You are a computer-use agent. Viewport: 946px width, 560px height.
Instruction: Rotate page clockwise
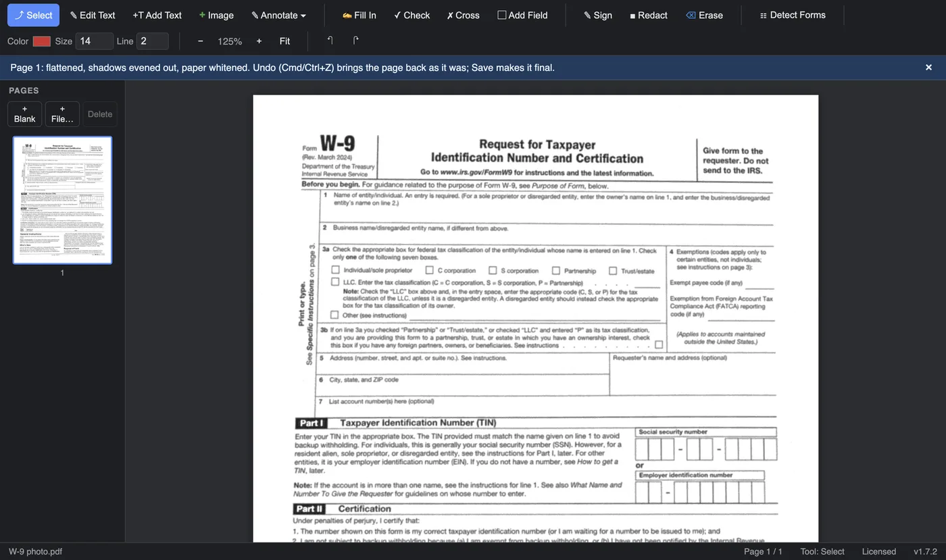(355, 41)
